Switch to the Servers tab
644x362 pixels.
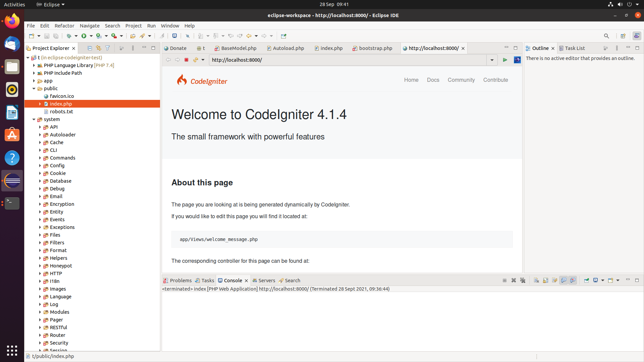pos(264,280)
